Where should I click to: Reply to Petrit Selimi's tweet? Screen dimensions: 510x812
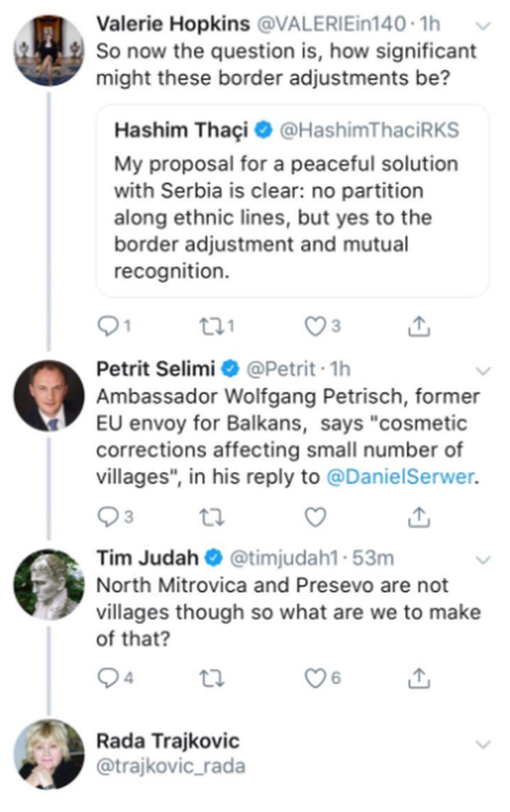pos(108,517)
